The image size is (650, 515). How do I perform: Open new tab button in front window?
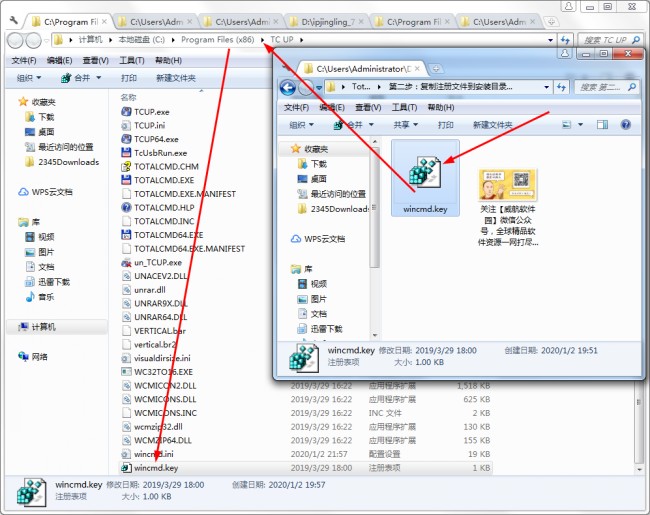[436, 69]
